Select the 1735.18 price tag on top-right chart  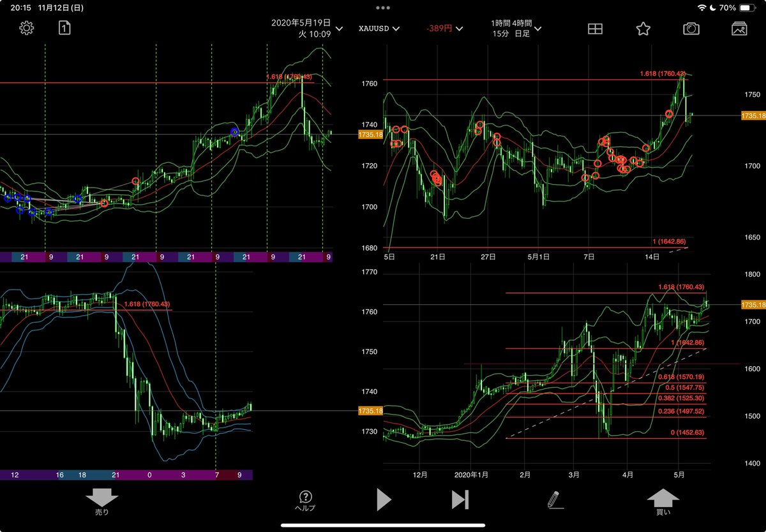(753, 115)
